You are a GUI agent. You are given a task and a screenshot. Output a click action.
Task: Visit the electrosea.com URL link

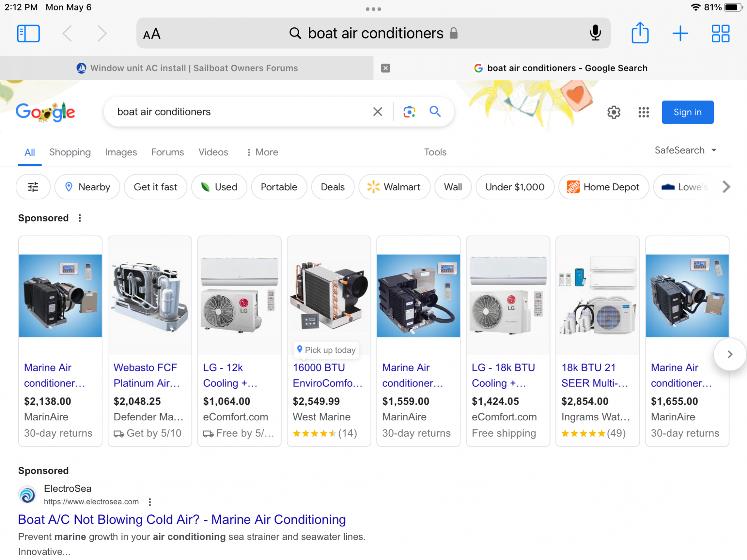(91, 502)
